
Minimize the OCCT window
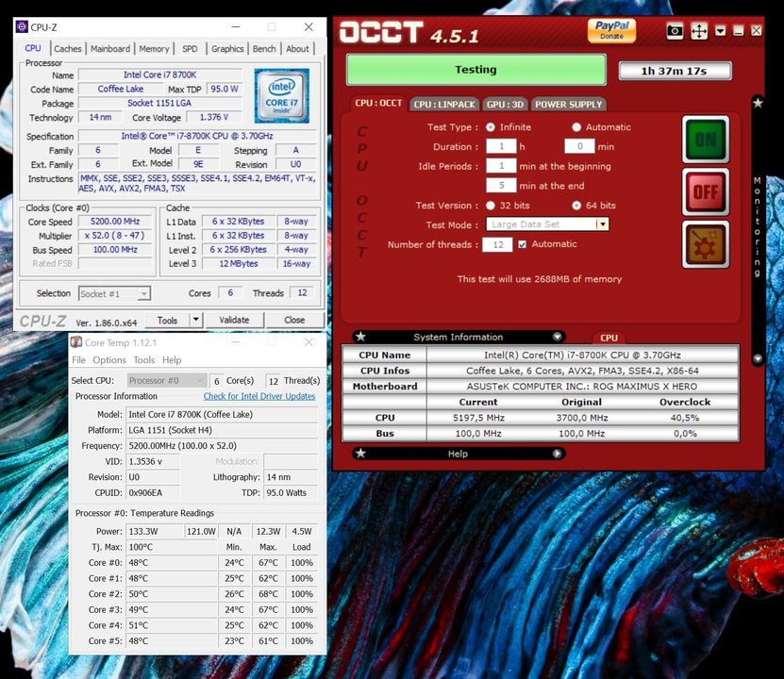click(x=739, y=31)
